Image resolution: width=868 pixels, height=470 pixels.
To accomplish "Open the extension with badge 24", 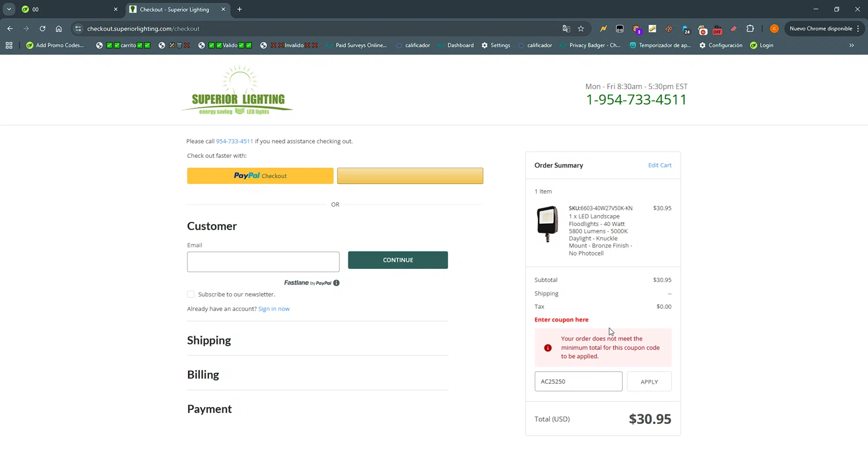I will coord(686,29).
